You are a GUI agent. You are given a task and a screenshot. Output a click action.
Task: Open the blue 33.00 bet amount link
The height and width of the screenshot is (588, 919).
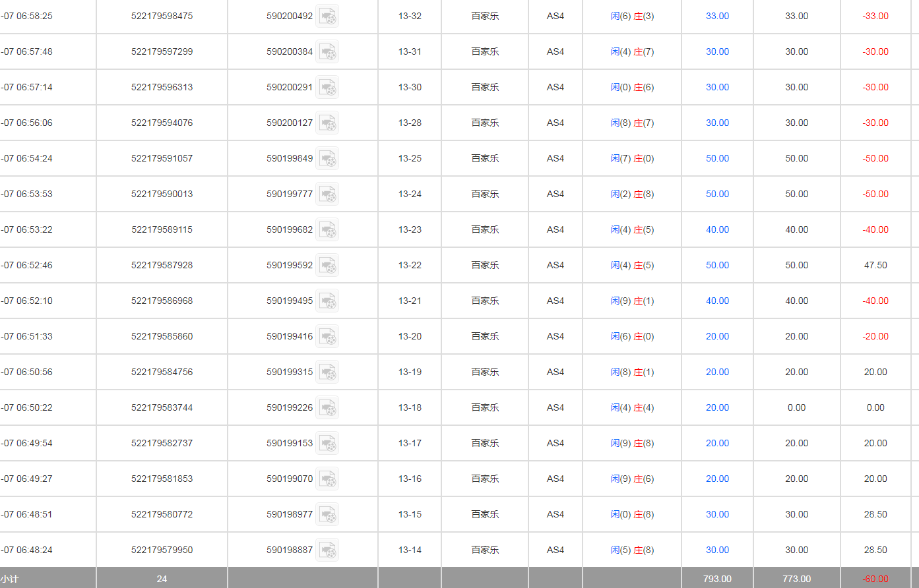(717, 16)
